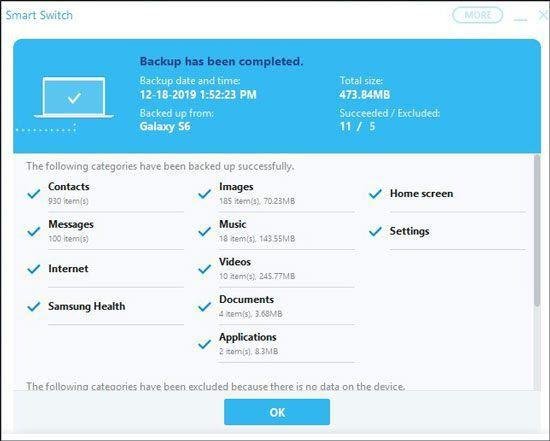The image size is (550, 441).
Task: Click the '185 item(s), 70.23MB' text
Action: [257, 201]
